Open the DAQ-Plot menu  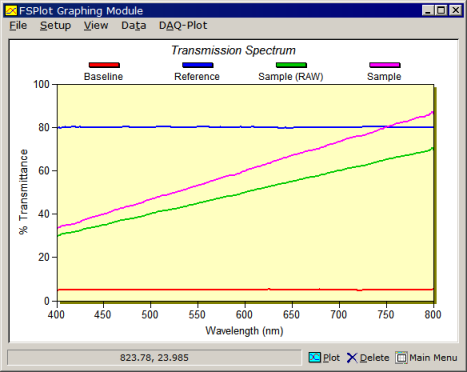click(x=183, y=26)
